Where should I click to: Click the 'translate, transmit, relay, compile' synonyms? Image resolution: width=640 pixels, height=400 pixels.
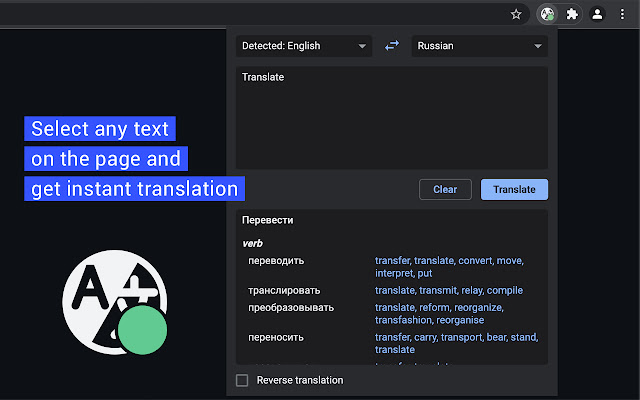[449, 290]
